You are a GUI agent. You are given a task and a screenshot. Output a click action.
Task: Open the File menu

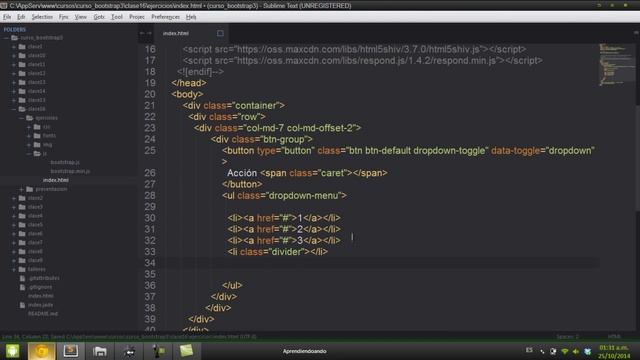point(7,17)
